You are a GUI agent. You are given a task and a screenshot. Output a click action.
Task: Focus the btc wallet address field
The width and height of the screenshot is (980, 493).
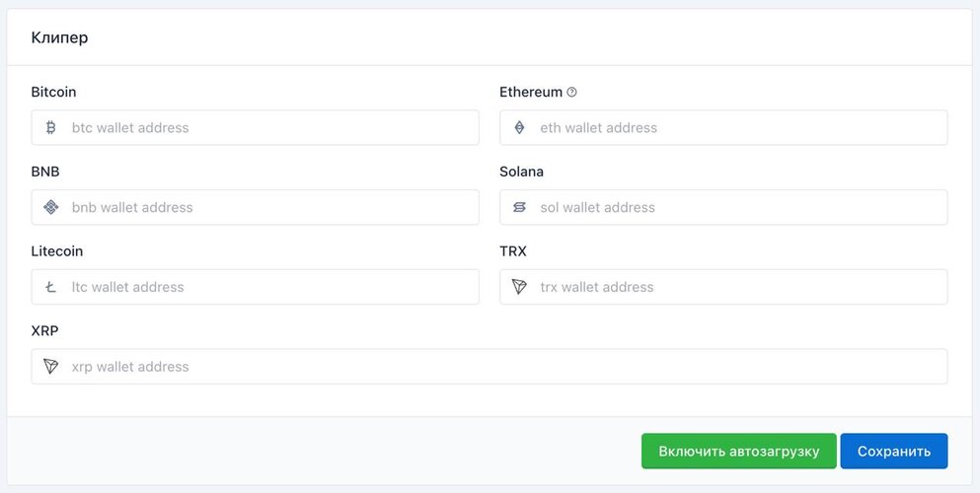[x=255, y=128]
